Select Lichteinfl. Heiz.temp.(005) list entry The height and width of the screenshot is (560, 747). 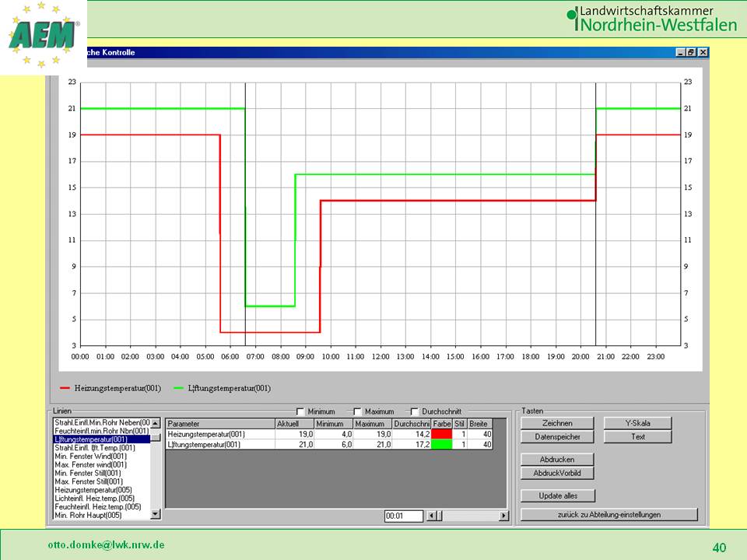(x=94, y=499)
